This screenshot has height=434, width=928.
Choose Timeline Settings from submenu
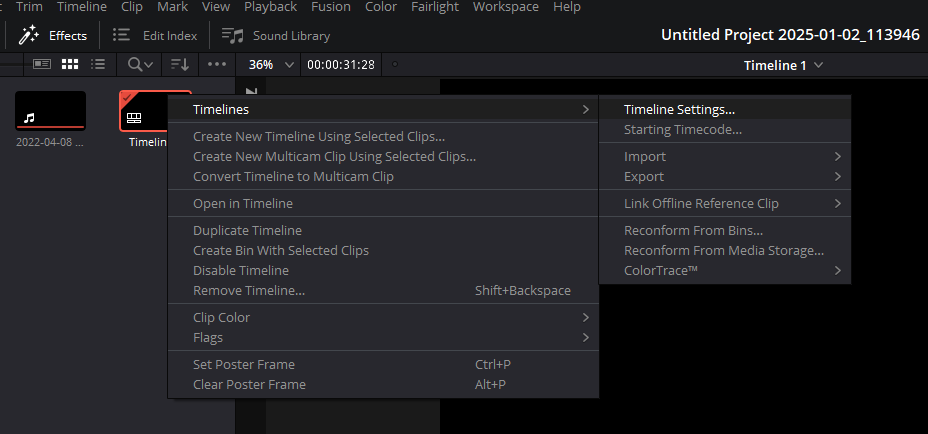point(679,109)
